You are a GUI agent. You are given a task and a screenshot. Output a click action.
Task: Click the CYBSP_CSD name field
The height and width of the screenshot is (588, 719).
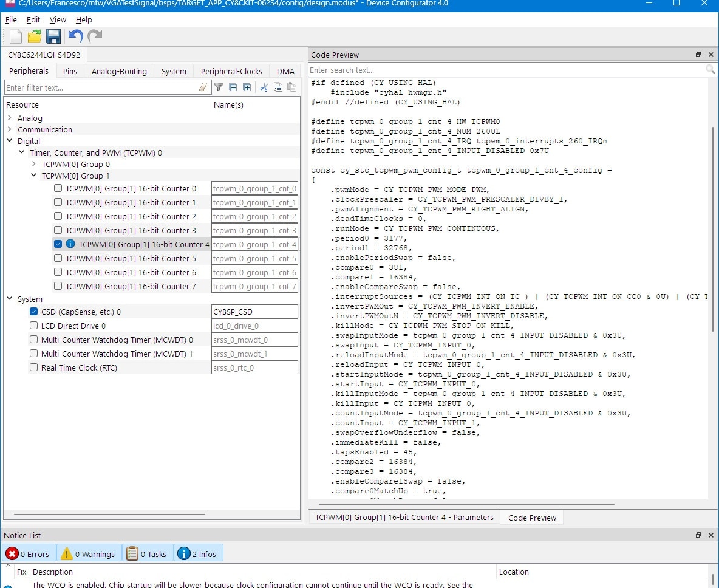[254, 312]
